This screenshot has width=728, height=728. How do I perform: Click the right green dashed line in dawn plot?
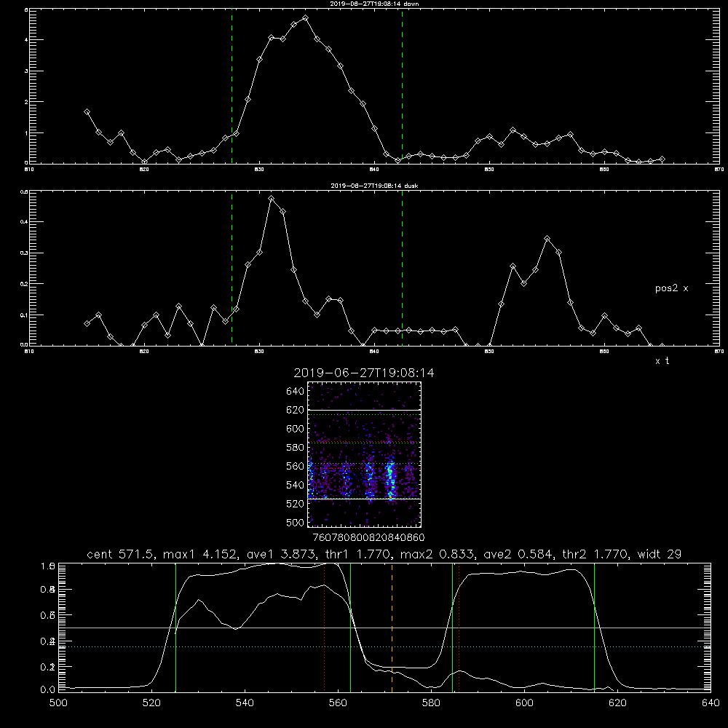pyautogui.click(x=402, y=87)
